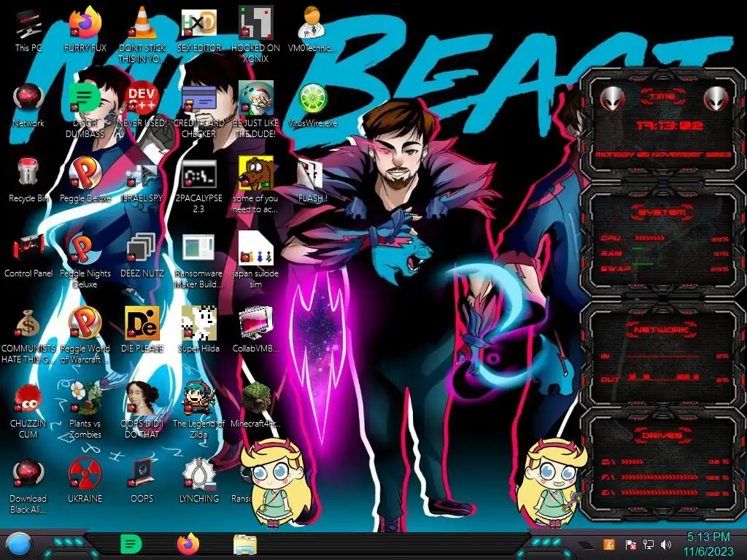
Task: Click the Star Butterfly mascot near taskbar center
Action: [x=275, y=483]
